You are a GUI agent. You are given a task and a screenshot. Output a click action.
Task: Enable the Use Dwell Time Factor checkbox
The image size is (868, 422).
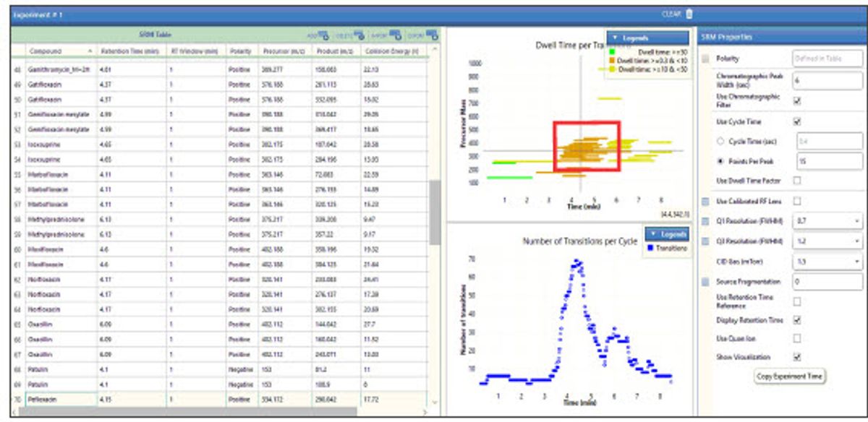pos(798,181)
